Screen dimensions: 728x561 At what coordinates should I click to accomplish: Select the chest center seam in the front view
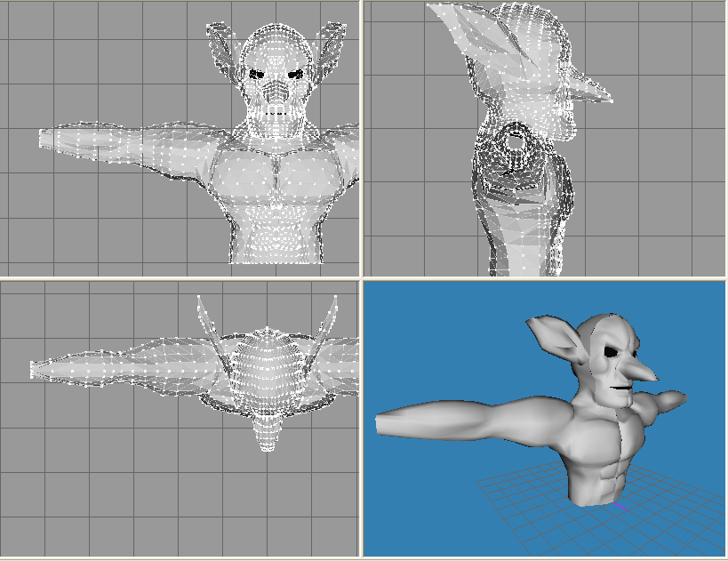[x=277, y=174]
